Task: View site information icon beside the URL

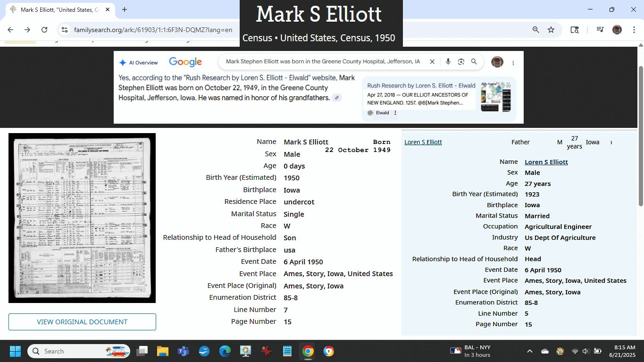Action: tap(65, 30)
